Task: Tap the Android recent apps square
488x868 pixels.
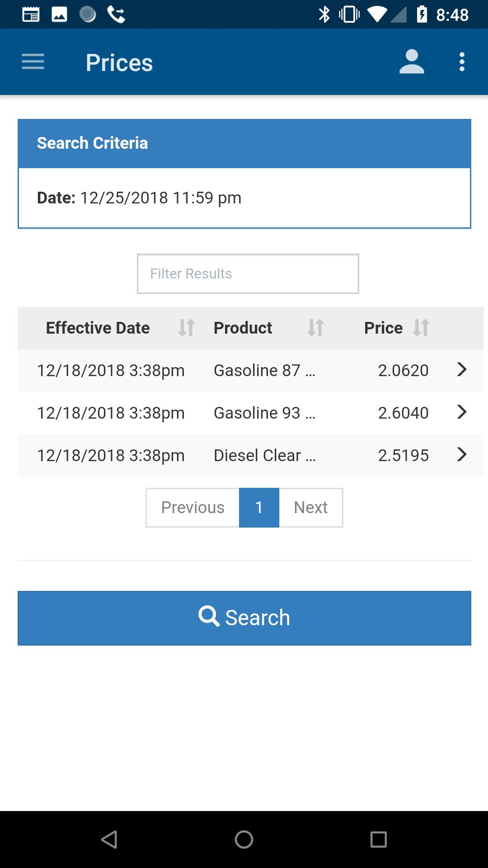Action: coord(379,840)
